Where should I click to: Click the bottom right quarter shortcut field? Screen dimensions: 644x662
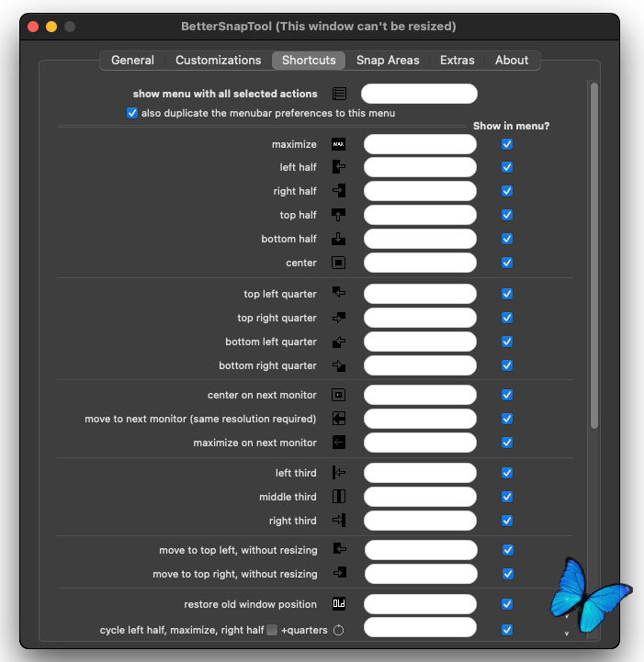(420, 365)
